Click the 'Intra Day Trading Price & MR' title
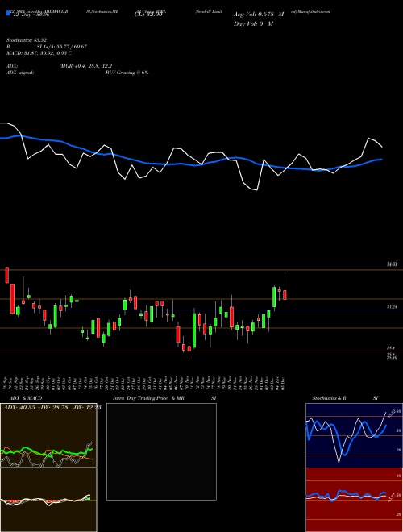The width and height of the screenshot is (403, 532). (148, 398)
